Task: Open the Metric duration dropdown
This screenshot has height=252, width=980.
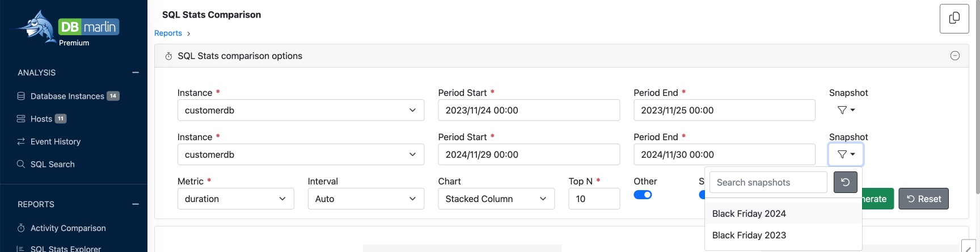Action: [235, 199]
